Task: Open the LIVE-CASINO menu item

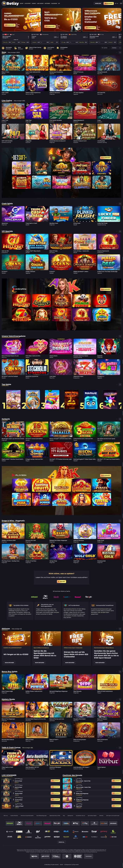Action: point(40,3)
